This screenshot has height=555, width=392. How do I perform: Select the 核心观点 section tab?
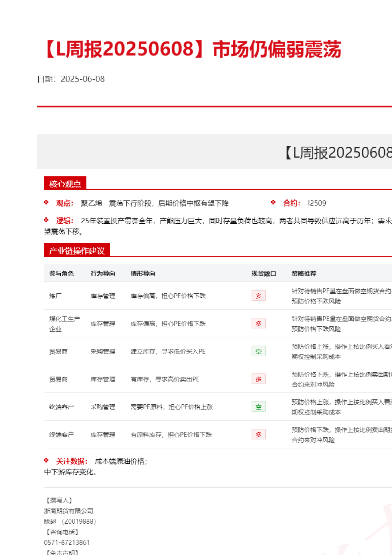[65, 183]
